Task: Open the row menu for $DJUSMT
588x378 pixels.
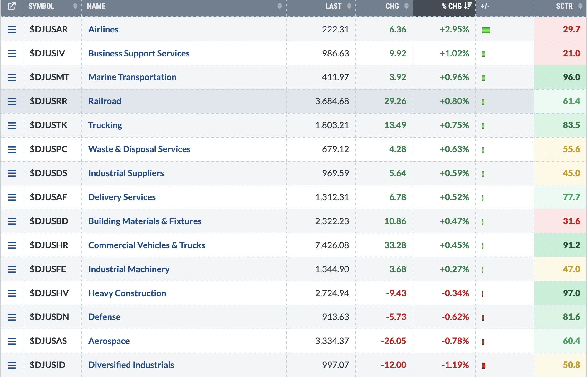Action: 12,77
